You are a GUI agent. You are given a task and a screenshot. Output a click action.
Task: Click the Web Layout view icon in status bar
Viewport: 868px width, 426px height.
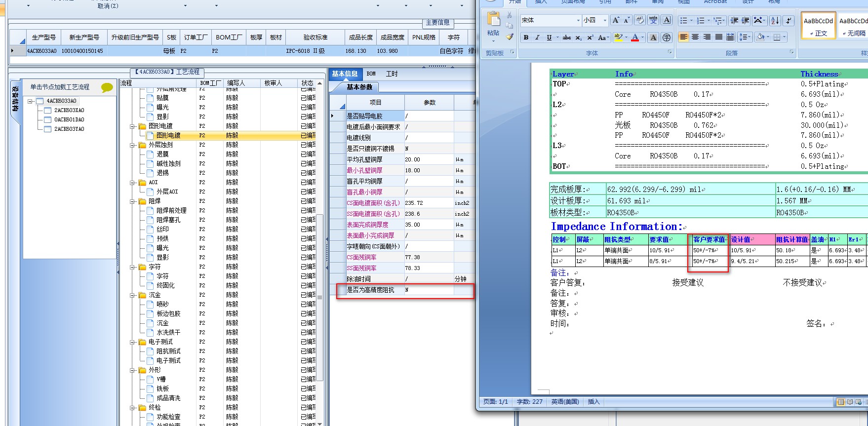859,402
